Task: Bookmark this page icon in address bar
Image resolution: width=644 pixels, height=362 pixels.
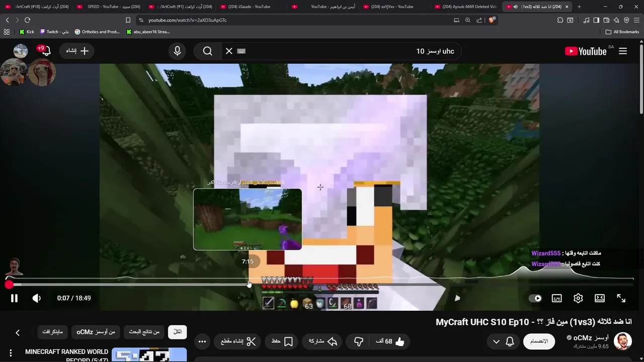Action: [128, 20]
